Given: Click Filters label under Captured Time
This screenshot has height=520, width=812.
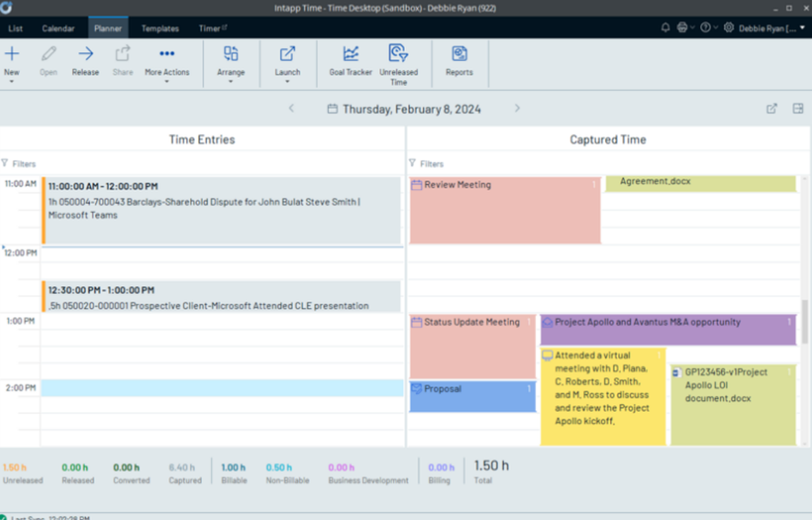Looking at the screenshot, I should [x=431, y=163].
